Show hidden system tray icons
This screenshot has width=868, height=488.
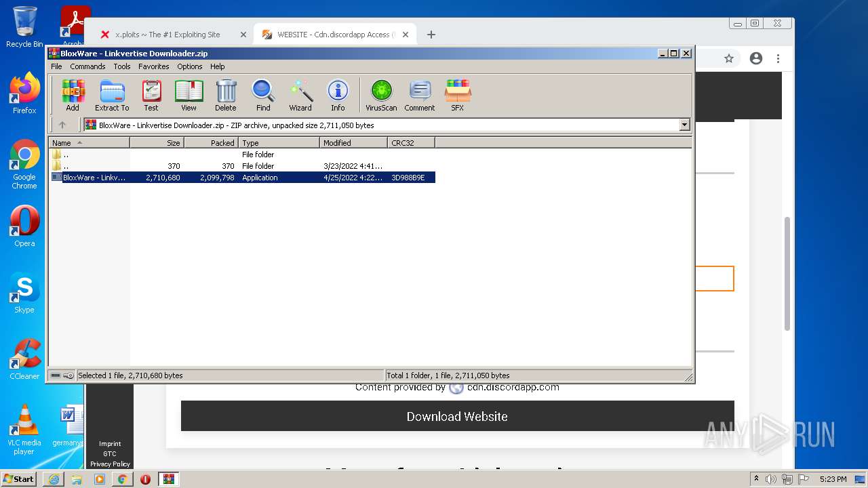(756, 479)
